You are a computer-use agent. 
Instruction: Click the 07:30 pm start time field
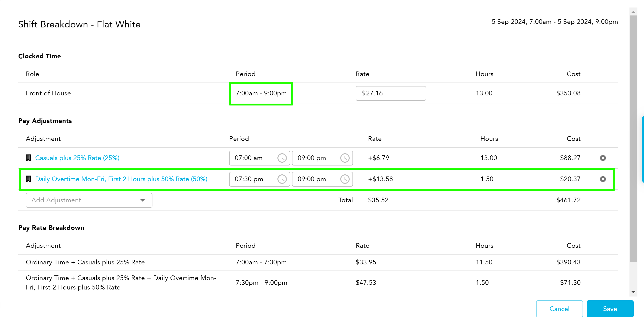click(x=260, y=179)
